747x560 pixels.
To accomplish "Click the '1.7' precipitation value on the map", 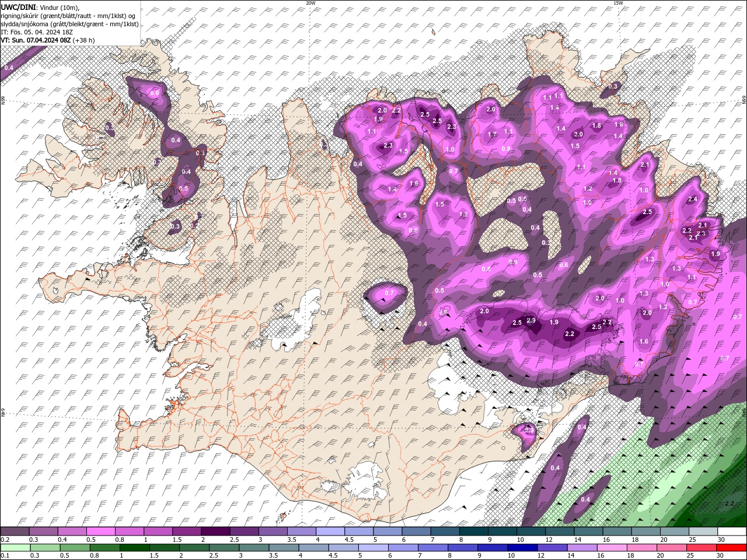I will pyautogui.click(x=492, y=134).
